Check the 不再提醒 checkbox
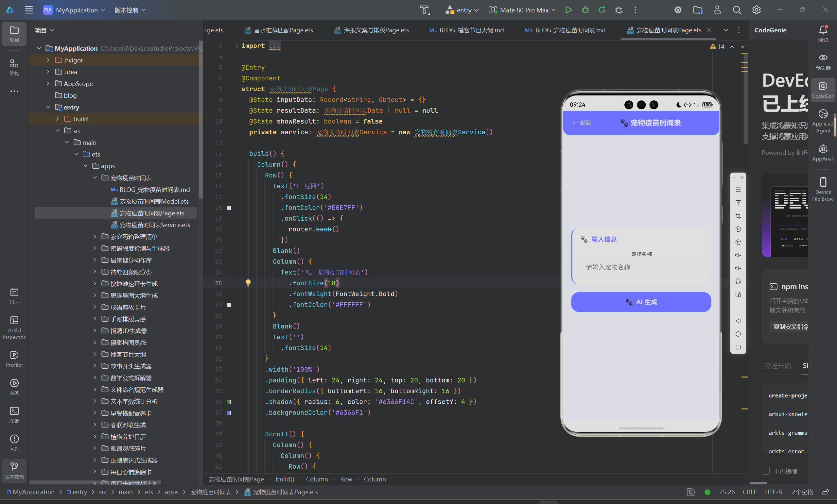The image size is (837, 504). pyautogui.click(x=766, y=471)
